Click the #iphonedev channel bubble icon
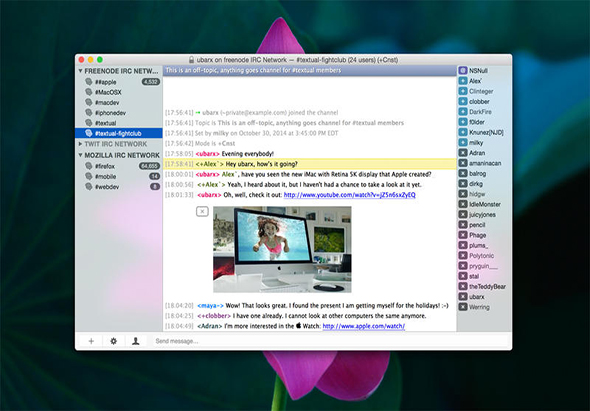 point(89,113)
